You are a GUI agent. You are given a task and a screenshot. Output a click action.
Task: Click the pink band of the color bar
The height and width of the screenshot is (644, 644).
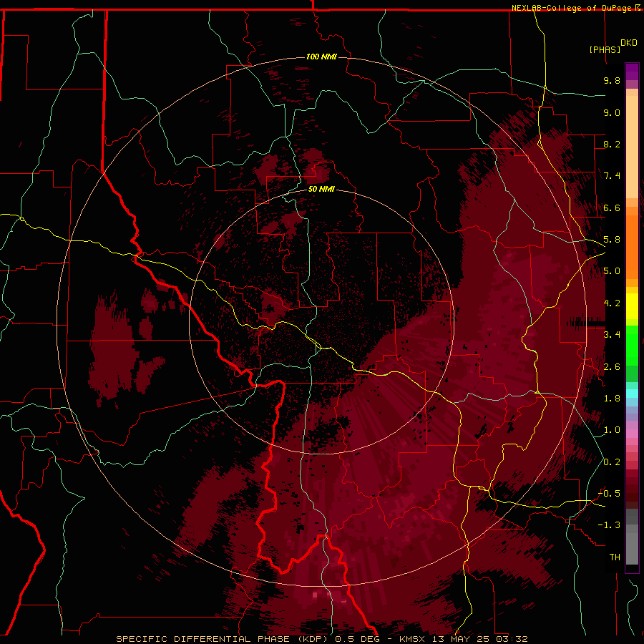click(x=632, y=434)
